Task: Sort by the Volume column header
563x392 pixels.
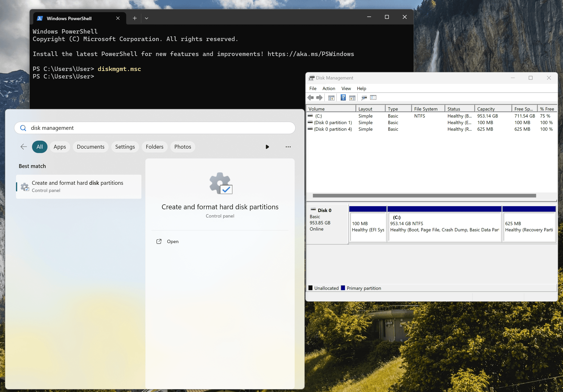Action: (331, 109)
